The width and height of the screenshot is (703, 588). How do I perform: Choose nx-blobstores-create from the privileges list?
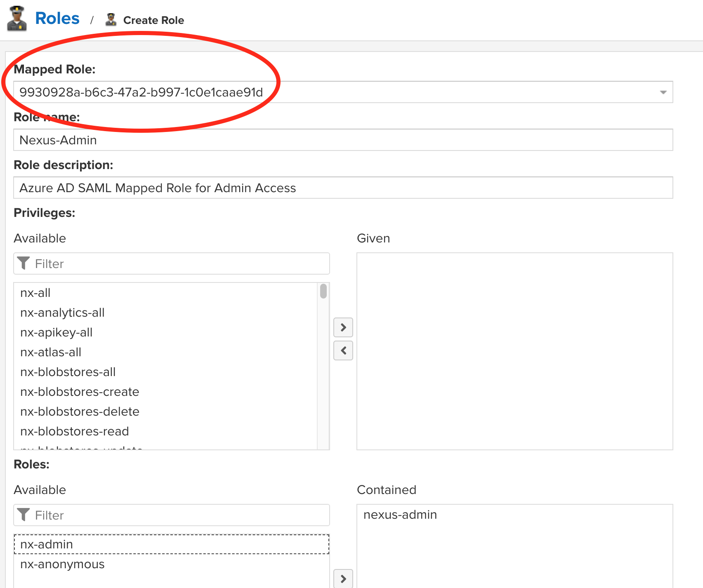(x=80, y=392)
